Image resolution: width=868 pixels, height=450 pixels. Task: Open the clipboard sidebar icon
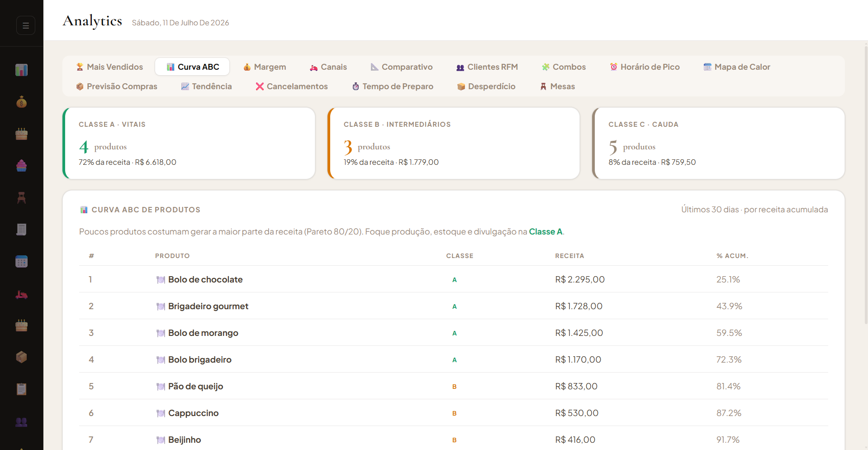point(21,389)
